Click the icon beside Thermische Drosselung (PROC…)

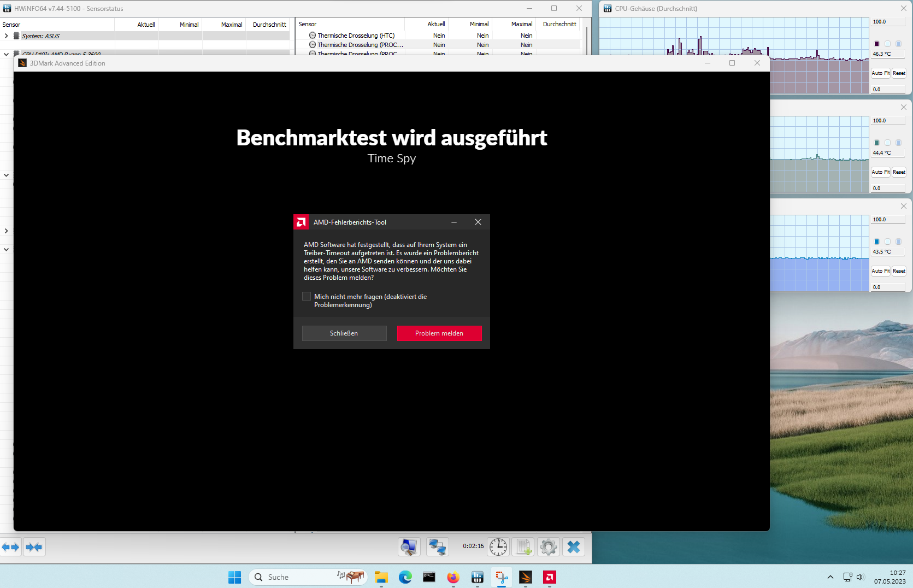313,45
